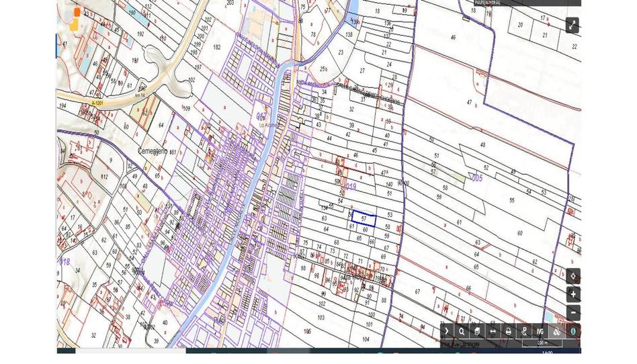Zoom out with the minus button
This screenshot has width=637, height=364.
click(572, 312)
